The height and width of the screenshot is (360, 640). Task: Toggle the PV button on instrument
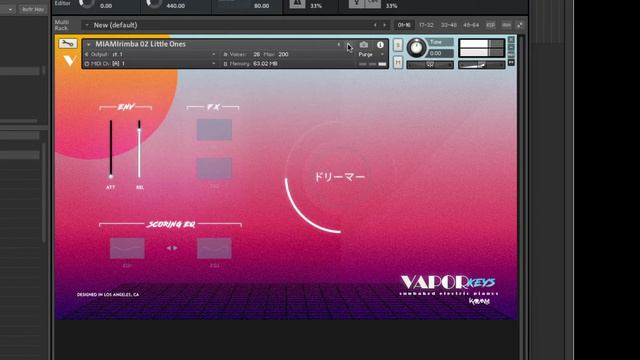511,62
